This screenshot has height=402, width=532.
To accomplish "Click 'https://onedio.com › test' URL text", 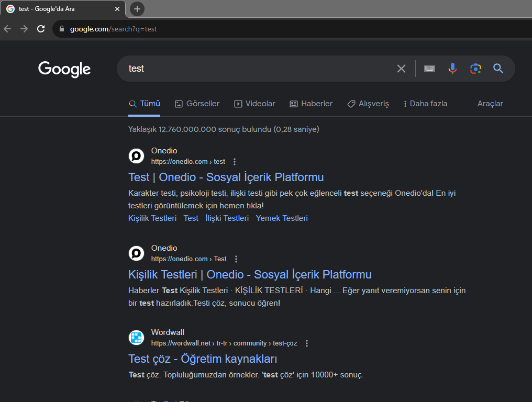I will (x=188, y=162).
